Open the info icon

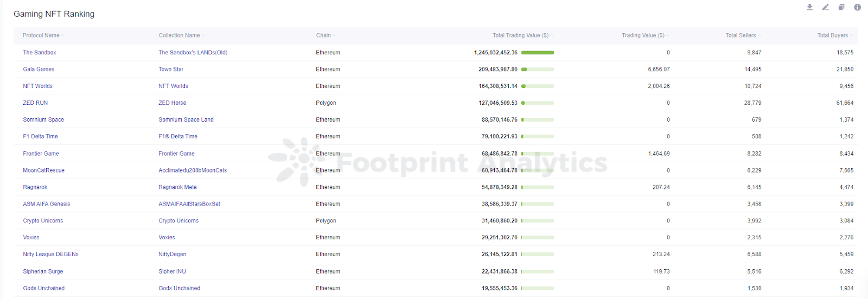857,7
